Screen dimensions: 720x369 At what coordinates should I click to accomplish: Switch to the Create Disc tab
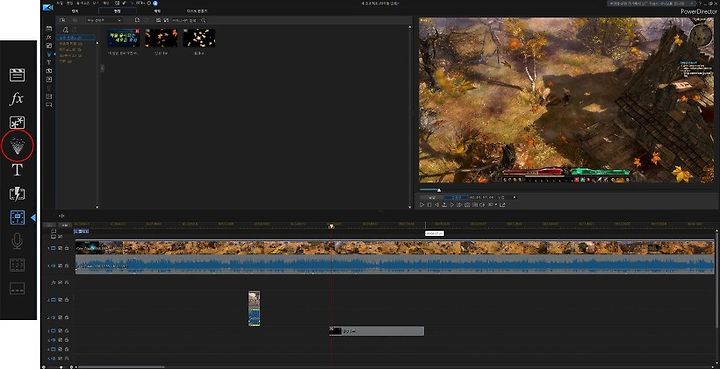(197, 11)
